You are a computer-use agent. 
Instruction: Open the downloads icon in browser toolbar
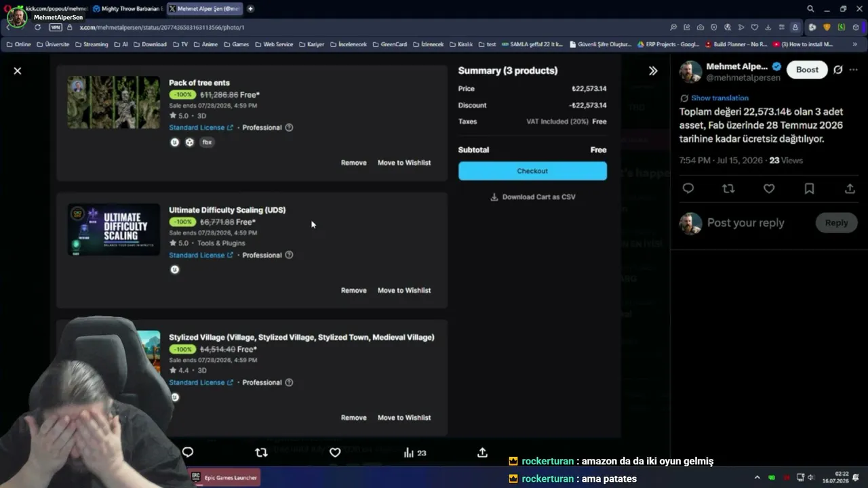click(768, 27)
